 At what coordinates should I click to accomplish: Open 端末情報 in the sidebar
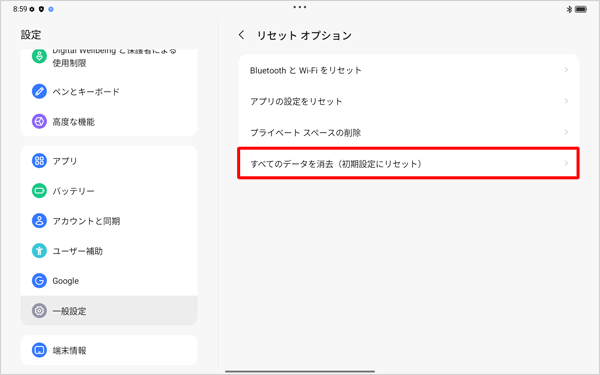[x=109, y=350]
